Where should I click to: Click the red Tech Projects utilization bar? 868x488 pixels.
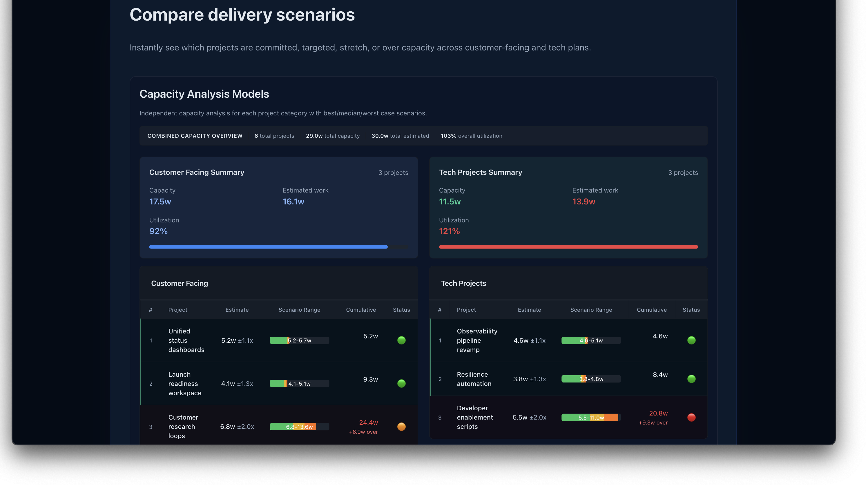click(568, 247)
